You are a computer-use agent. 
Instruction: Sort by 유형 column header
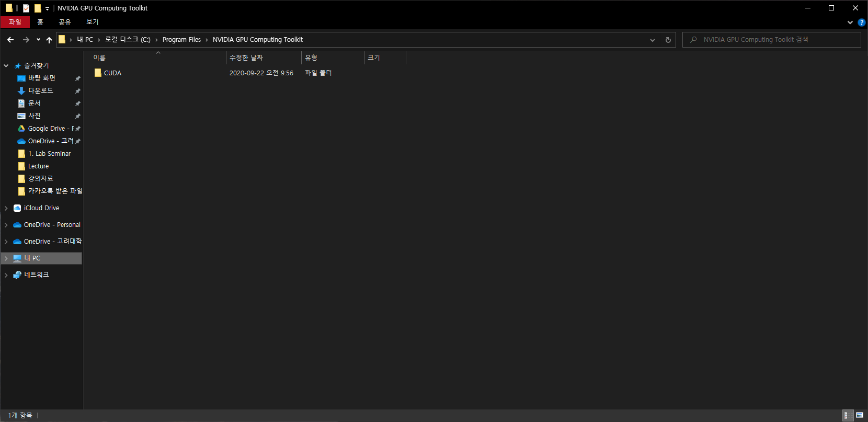[x=333, y=58]
